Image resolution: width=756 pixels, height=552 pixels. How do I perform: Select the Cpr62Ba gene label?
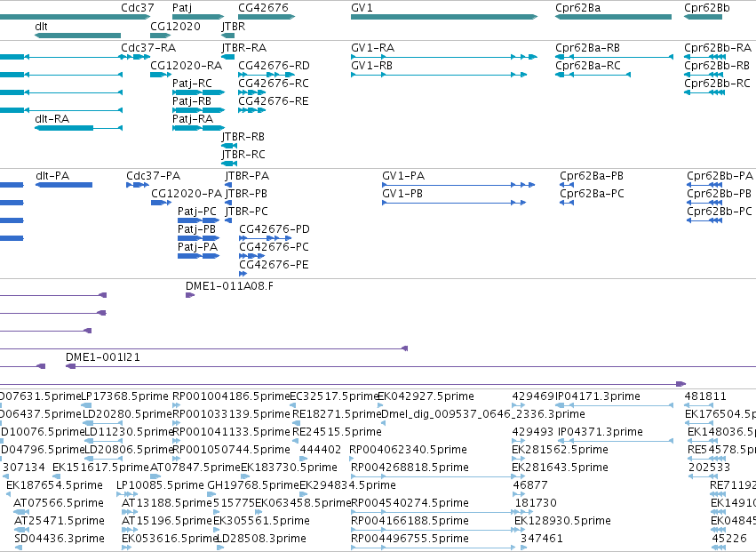point(577,8)
